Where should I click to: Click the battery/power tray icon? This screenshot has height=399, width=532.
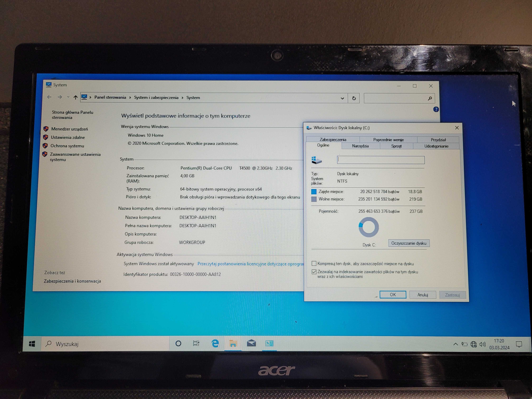click(464, 344)
